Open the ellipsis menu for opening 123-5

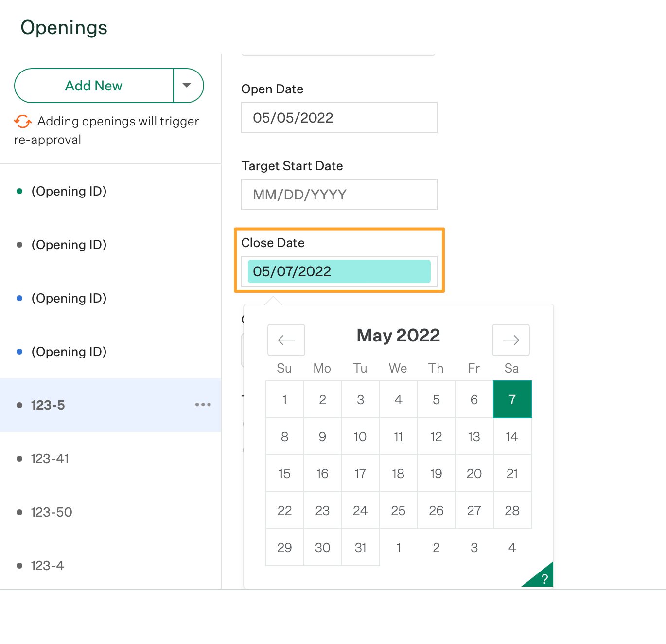coord(203,405)
